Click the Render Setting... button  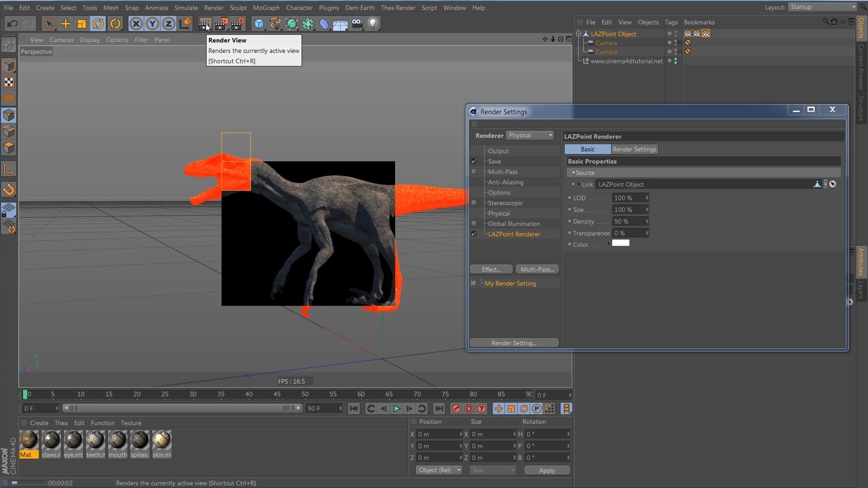click(514, 343)
